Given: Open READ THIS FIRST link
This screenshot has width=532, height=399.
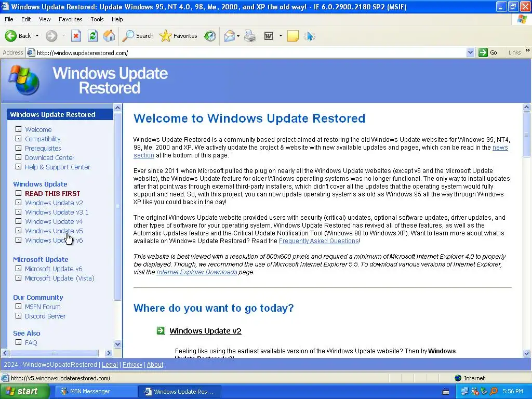Looking at the screenshot, I should pyautogui.click(x=52, y=193).
